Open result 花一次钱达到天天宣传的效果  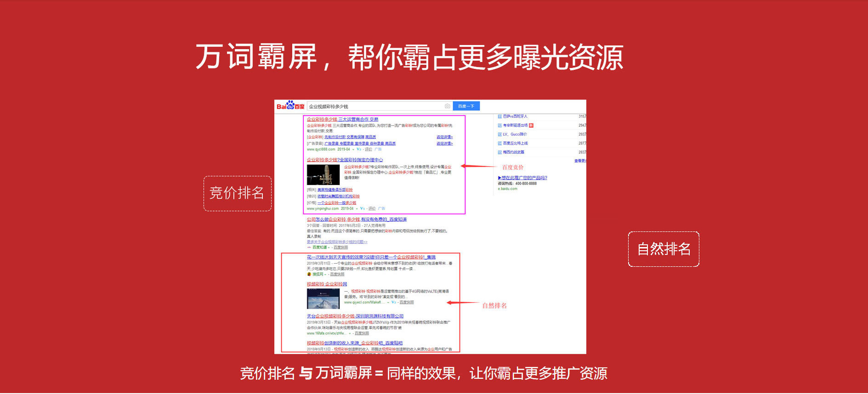(x=371, y=257)
